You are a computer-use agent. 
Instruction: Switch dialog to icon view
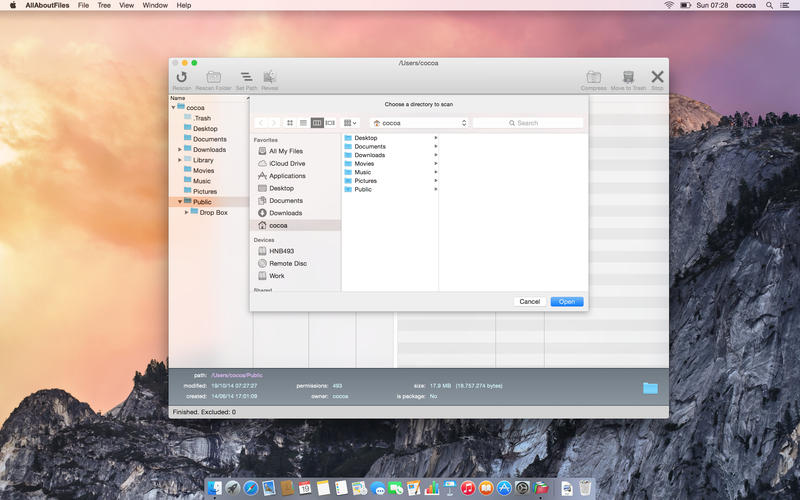(290, 123)
